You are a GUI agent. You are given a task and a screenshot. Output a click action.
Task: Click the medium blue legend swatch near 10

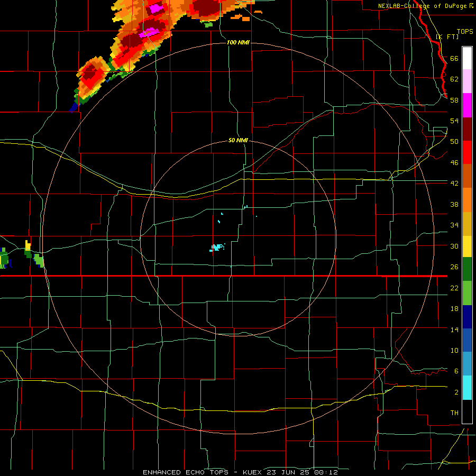[x=467, y=340]
